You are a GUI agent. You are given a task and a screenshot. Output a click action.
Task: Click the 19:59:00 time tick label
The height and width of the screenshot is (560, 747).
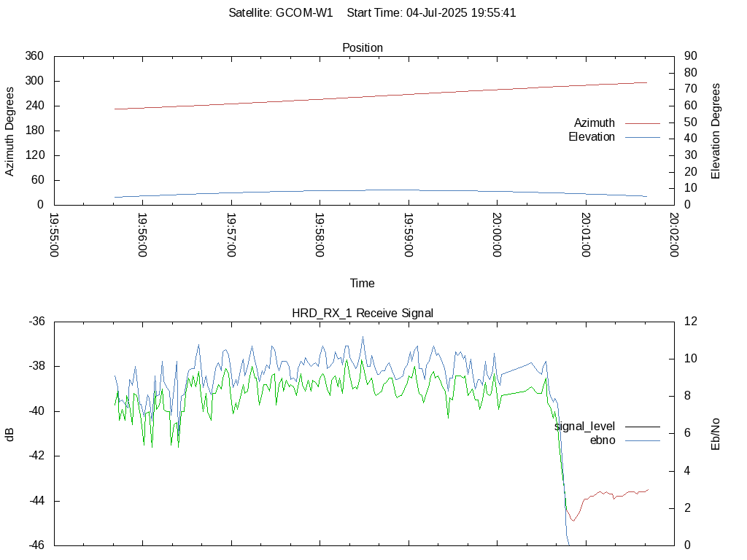coord(409,234)
